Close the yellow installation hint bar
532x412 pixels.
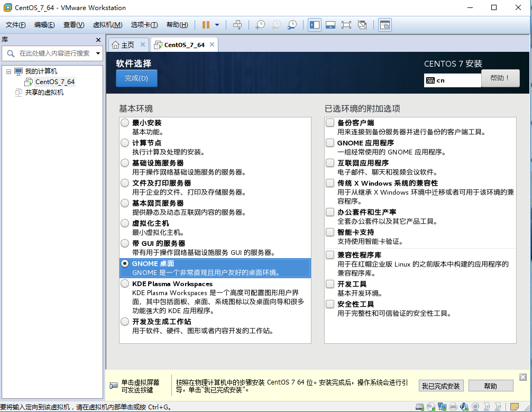523,377
